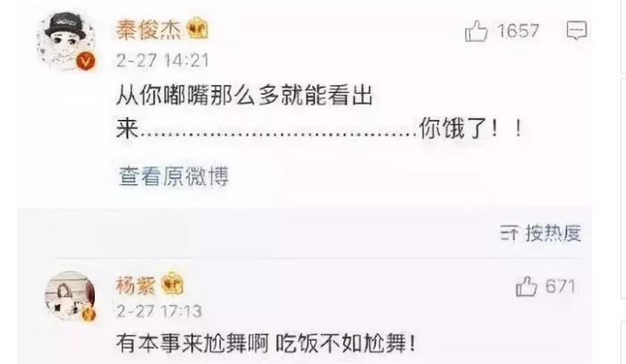Click the 2-27 17:13 timestamp
626x364 pixels.
[159, 311]
